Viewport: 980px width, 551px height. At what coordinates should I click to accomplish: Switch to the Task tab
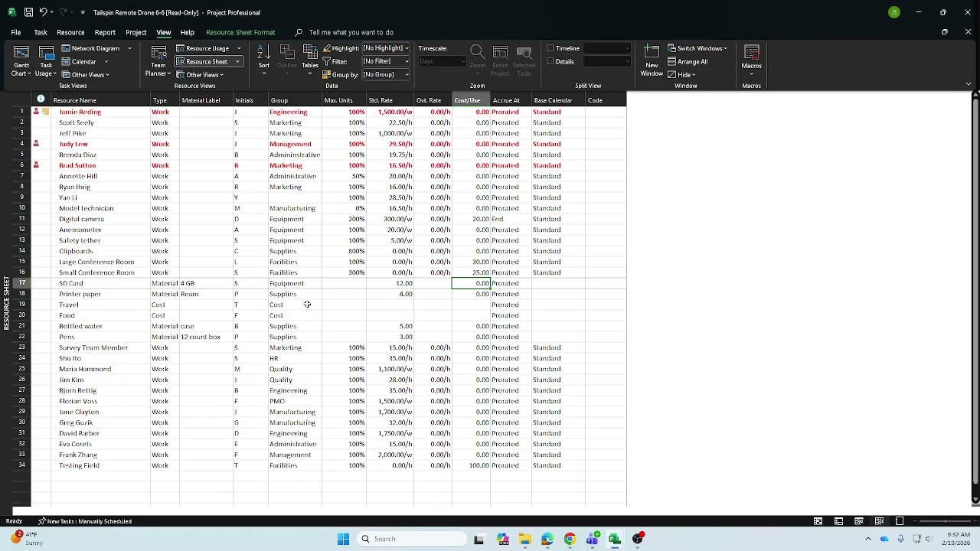pos(41,32)
